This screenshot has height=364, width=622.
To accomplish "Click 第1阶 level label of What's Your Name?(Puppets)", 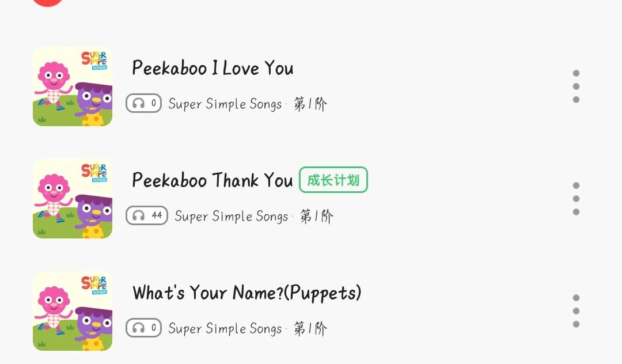I will (310, 329).
